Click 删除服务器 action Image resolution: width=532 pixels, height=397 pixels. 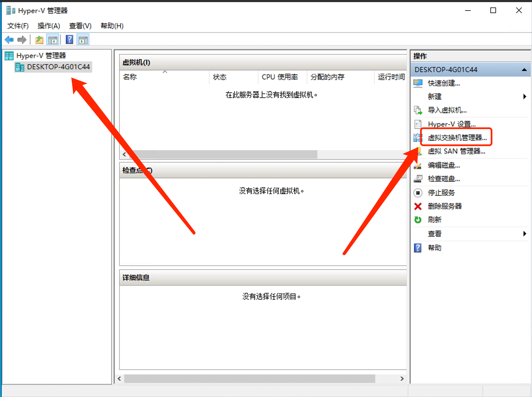[445, 206]
